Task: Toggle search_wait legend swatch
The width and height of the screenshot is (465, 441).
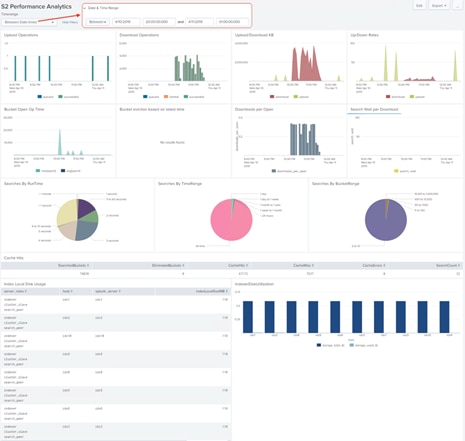Action: pos(396,171)
